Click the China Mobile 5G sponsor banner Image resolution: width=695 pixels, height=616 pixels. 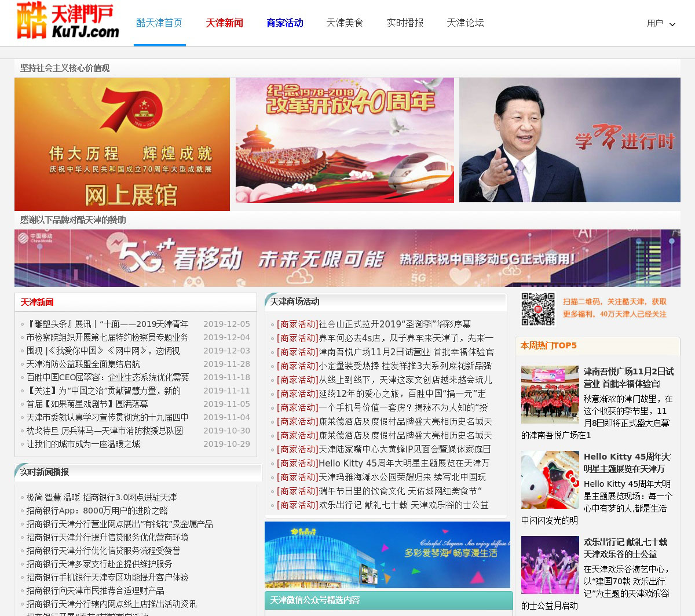click(x=348, y=258)
